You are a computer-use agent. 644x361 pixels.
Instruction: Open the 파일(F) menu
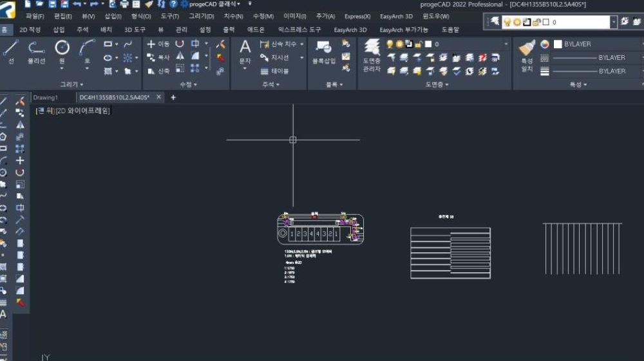tap(35, 16)
